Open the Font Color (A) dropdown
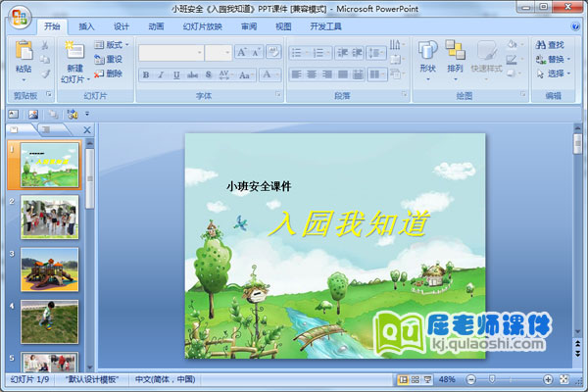This screenshot has width=588, height=392. click(269, 74)
